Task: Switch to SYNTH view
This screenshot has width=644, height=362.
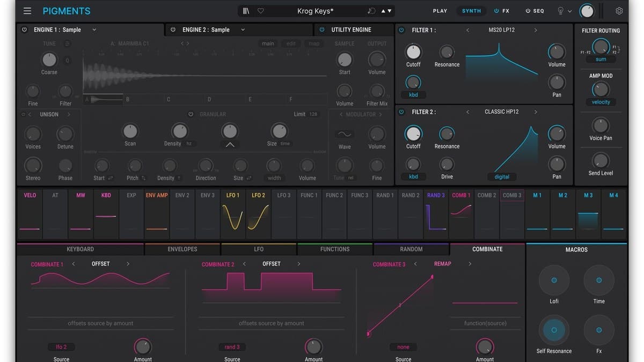Action: 472,11
